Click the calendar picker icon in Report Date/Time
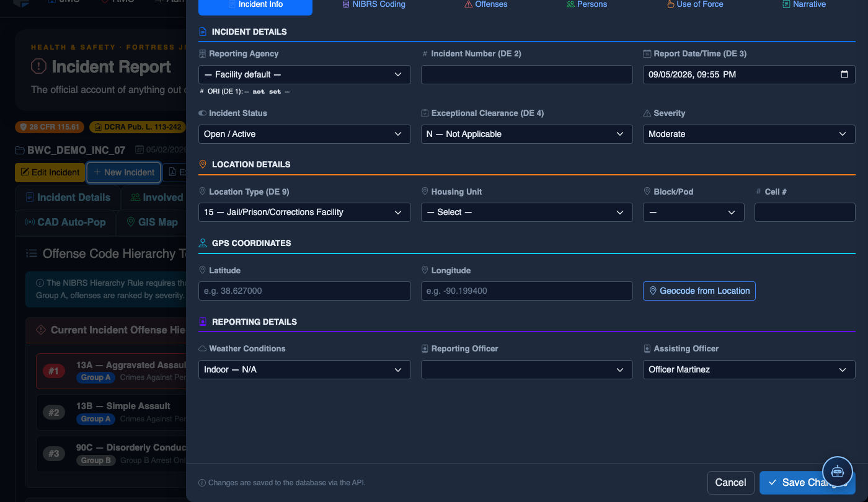The height and width of the screenshot is (502, 868). coord(844,74)
